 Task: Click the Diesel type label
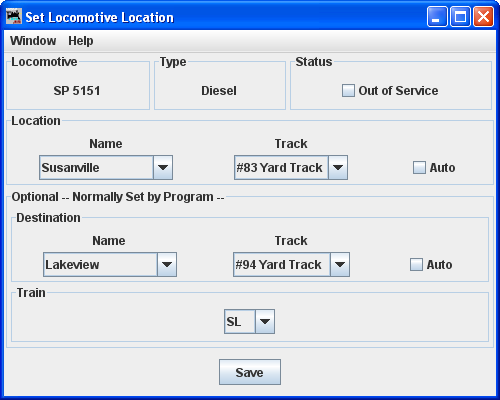click(x=219, y=91)
